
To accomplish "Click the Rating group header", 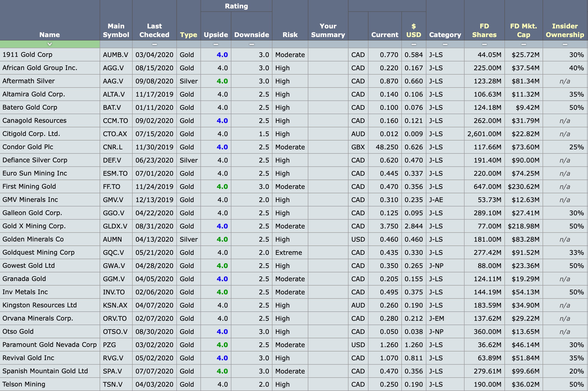I will click(236, 6).
